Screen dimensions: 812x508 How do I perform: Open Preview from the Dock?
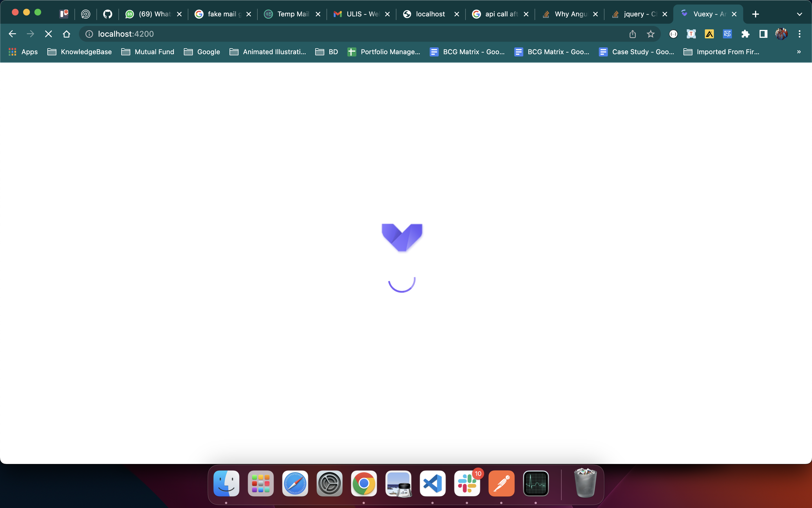[x=398, y=483]
